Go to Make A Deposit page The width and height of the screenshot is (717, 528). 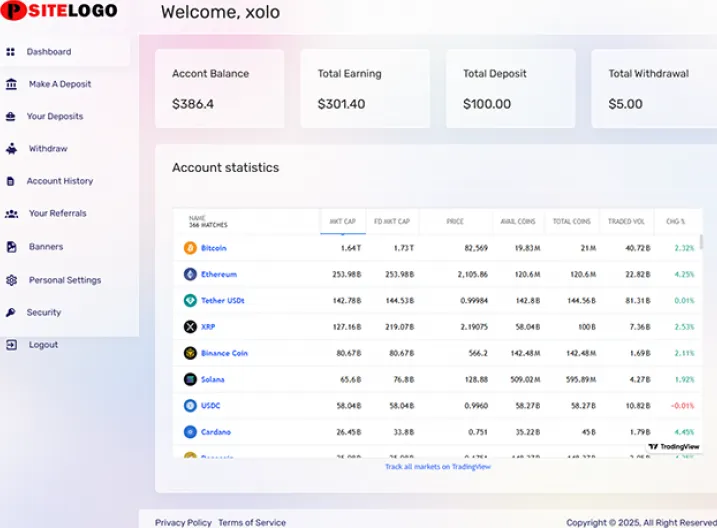[x=60, y=84]
